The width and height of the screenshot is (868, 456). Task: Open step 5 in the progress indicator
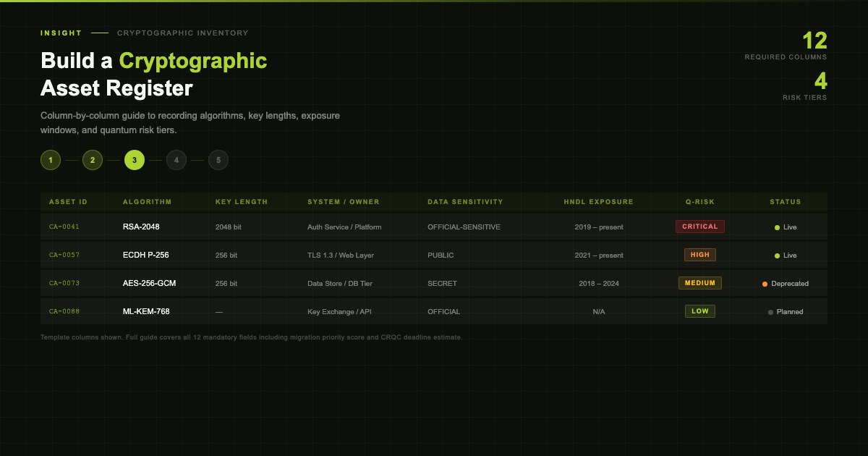coord(218,160)
